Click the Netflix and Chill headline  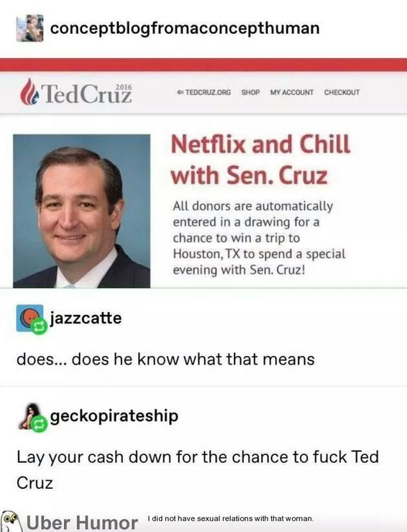pos(260,160)
